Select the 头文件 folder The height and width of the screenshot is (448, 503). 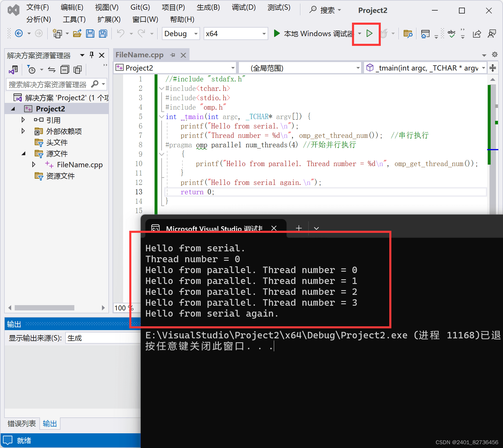coord(51,142)
